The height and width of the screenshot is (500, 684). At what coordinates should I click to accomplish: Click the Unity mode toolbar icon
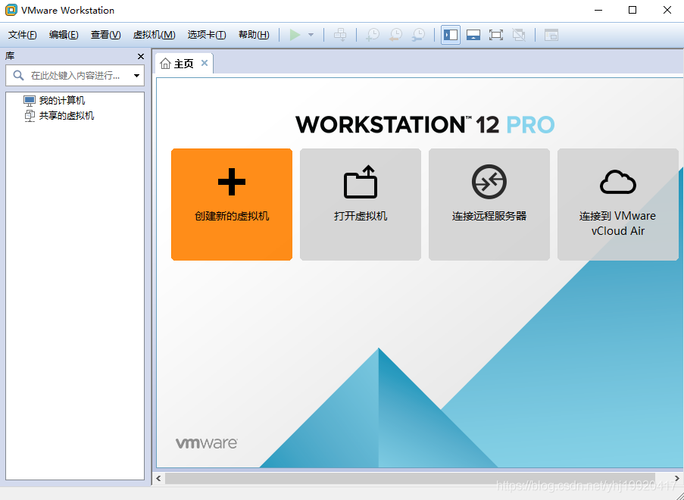pos(519,35)
